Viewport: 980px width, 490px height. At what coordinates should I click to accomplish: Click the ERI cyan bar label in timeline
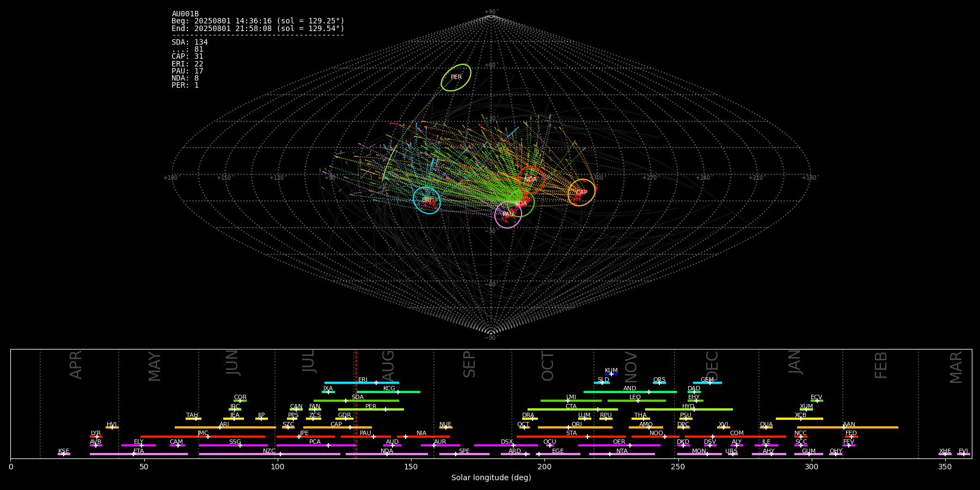pyautogui.click(x=363, y=380)
